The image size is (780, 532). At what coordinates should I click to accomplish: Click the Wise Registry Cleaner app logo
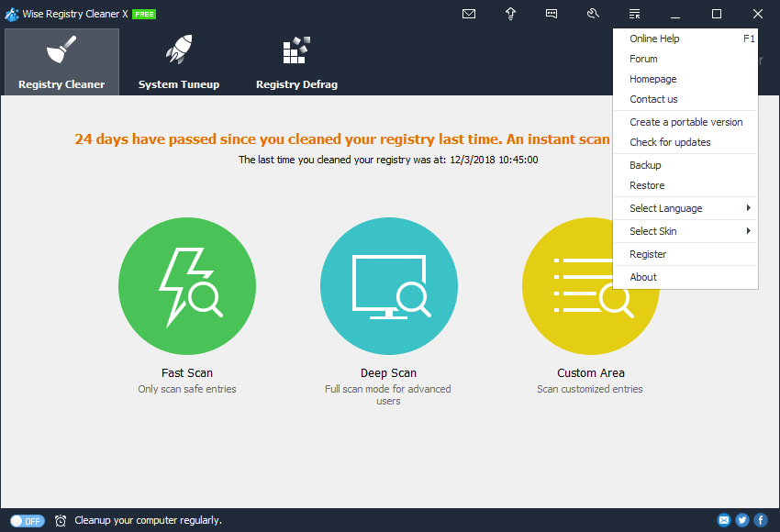tap(11, 15)
